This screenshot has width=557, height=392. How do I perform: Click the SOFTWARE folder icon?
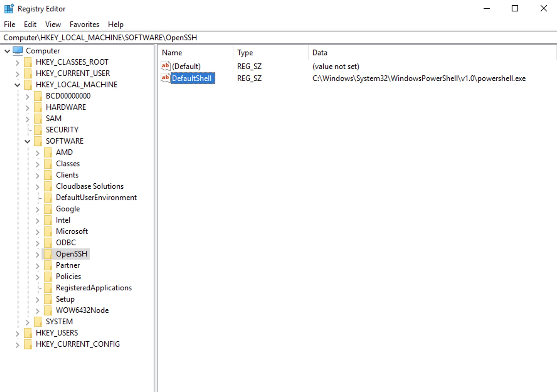[x=38, y=141]
